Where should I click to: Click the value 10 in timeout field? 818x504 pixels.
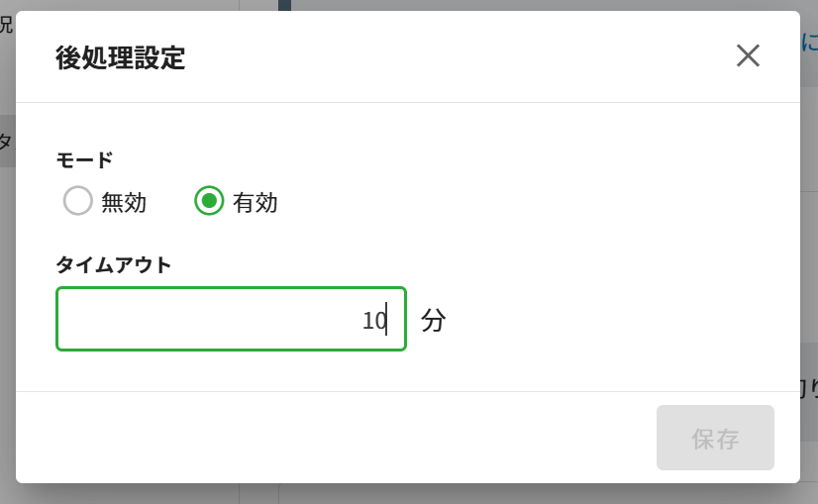click(x=373, y=321)
